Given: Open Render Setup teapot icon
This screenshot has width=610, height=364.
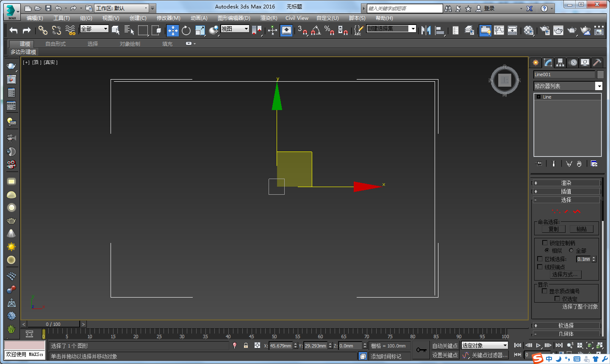Looking at the screenshot, I should pyautogui.click(x=545, y=30).
